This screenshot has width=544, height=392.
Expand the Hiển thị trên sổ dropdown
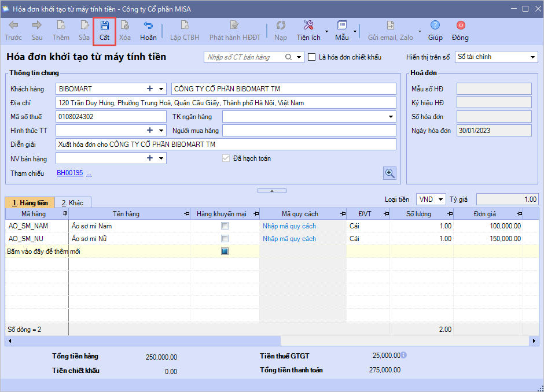pyautogui.click(x=532, y=57)
